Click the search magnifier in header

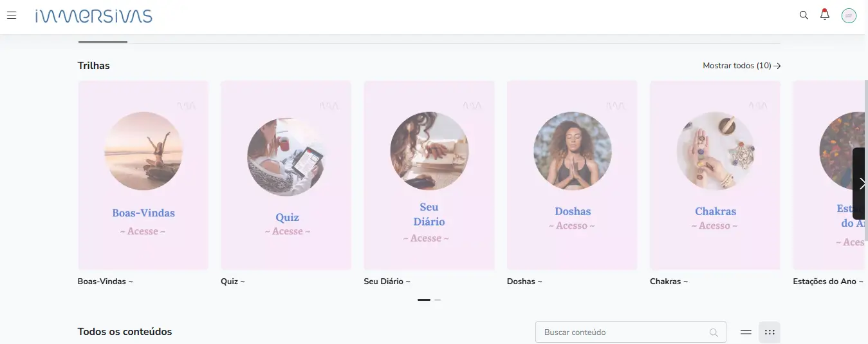click(804, 15)
